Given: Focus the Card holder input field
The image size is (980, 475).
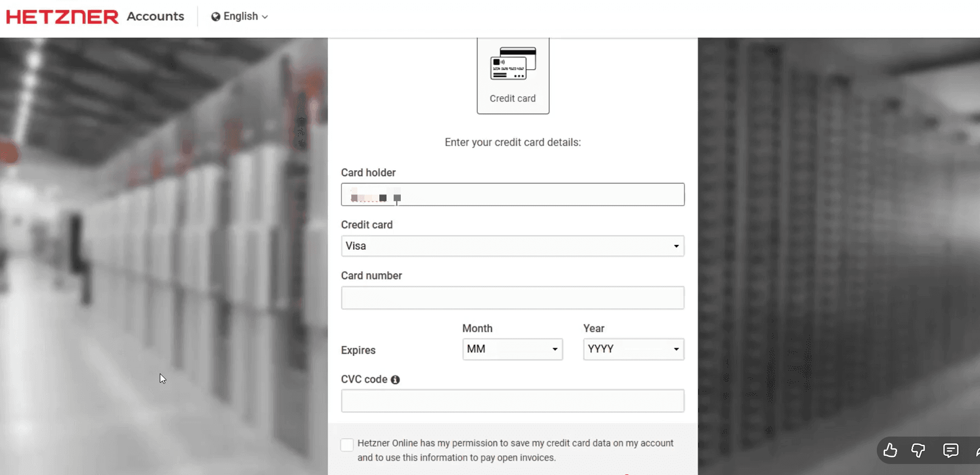Looking at the screenshot, I should pyautogui.click(x=513, y=194).
